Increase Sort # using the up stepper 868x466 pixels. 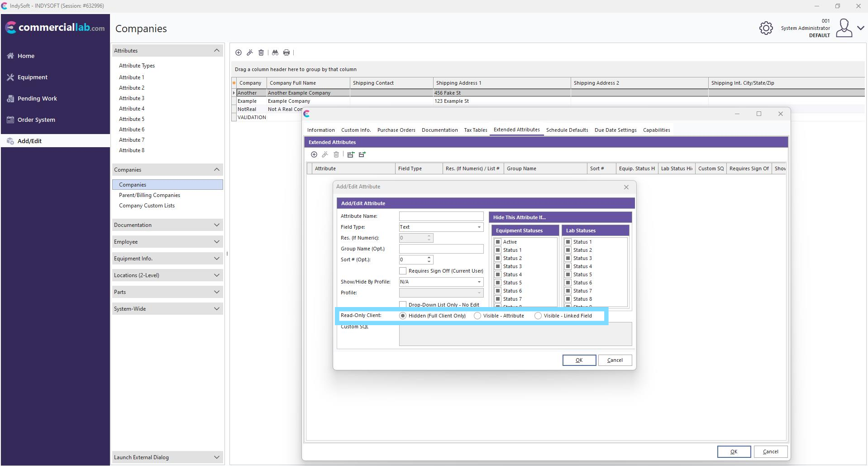coord(429,258)
